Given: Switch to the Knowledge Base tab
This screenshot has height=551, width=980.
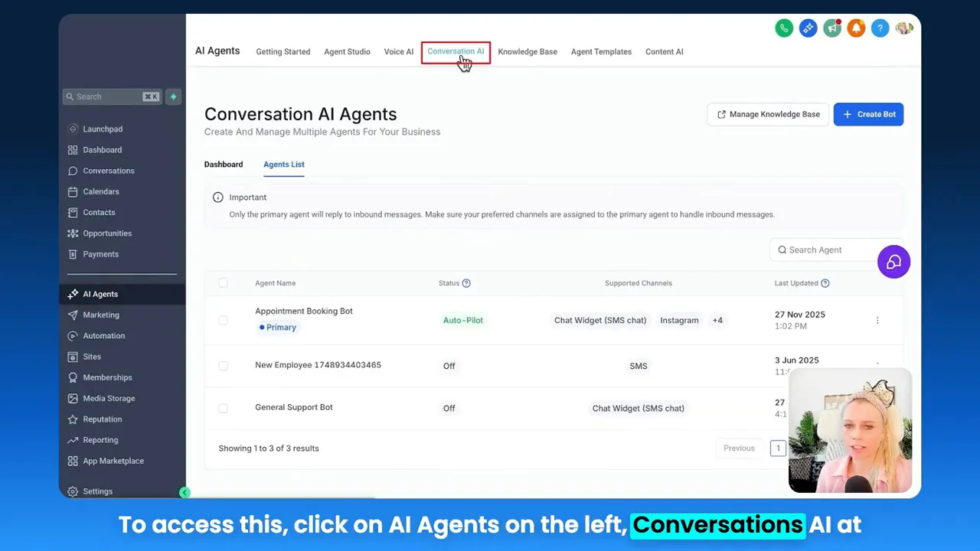Looking at the screenshot, I should click(528, 52).
